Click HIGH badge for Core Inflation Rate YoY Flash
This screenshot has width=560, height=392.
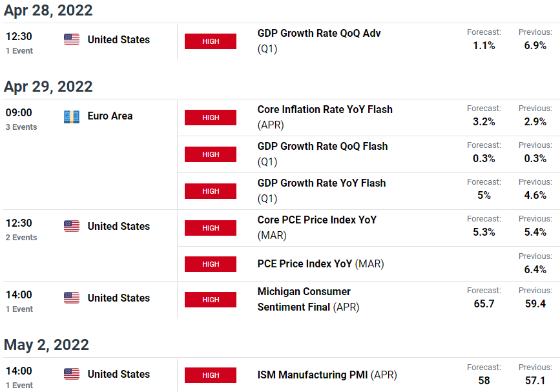[x=211, y=118]
